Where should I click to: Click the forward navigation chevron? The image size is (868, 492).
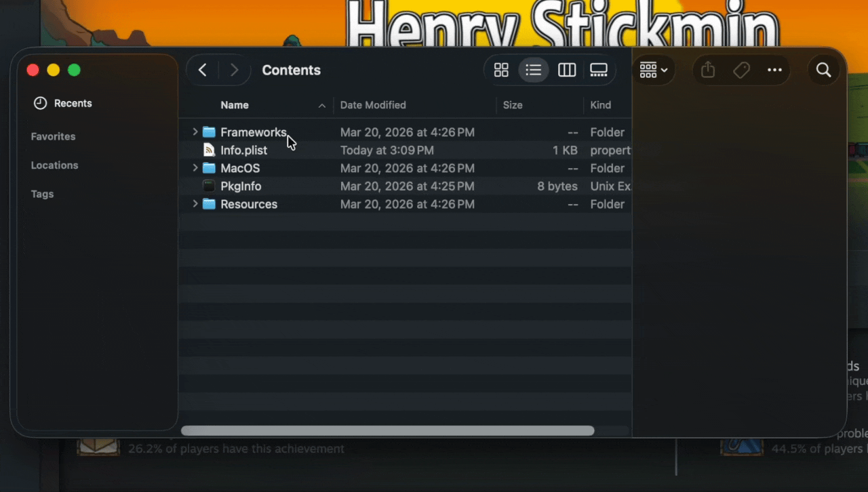coord(234,70)
